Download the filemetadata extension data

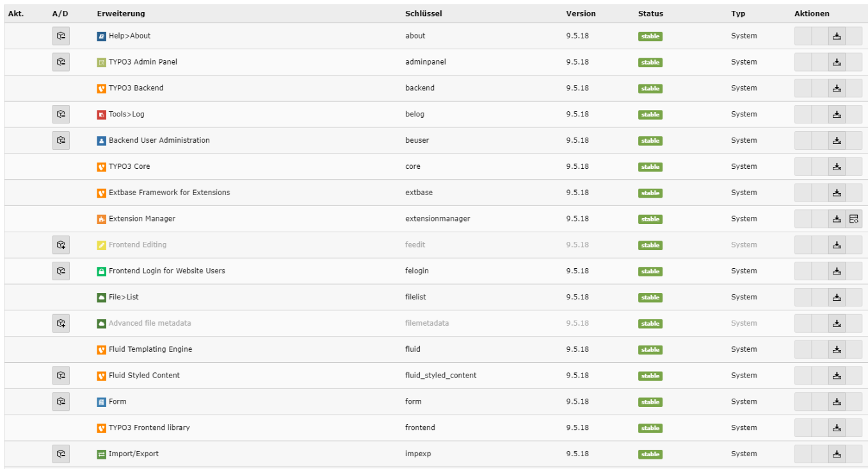coord(837,323)
